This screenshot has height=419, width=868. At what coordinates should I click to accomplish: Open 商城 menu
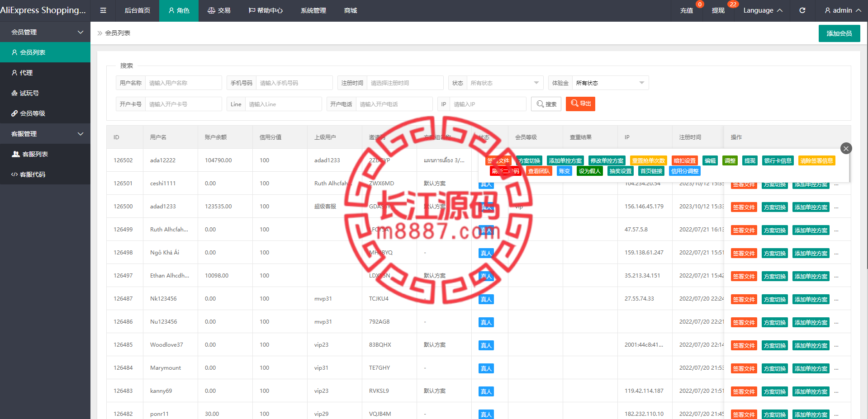click(351, 10)
